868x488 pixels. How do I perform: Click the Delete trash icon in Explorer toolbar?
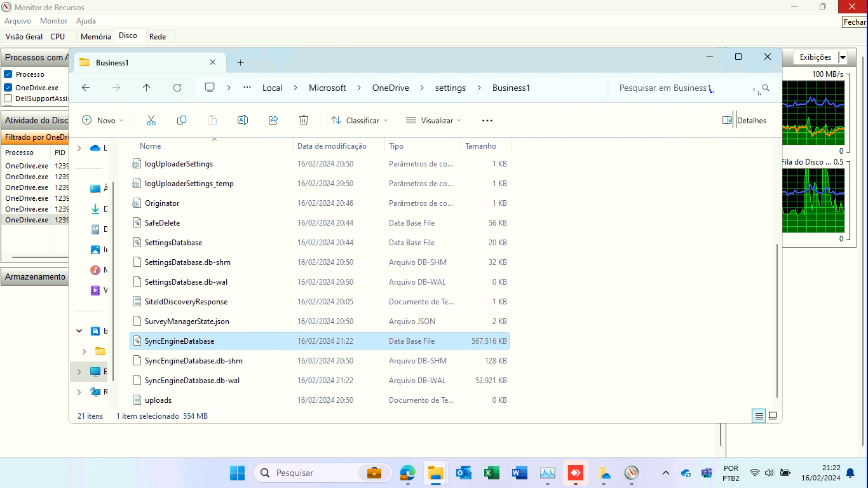pyautogui.click(x=304, y=120)
